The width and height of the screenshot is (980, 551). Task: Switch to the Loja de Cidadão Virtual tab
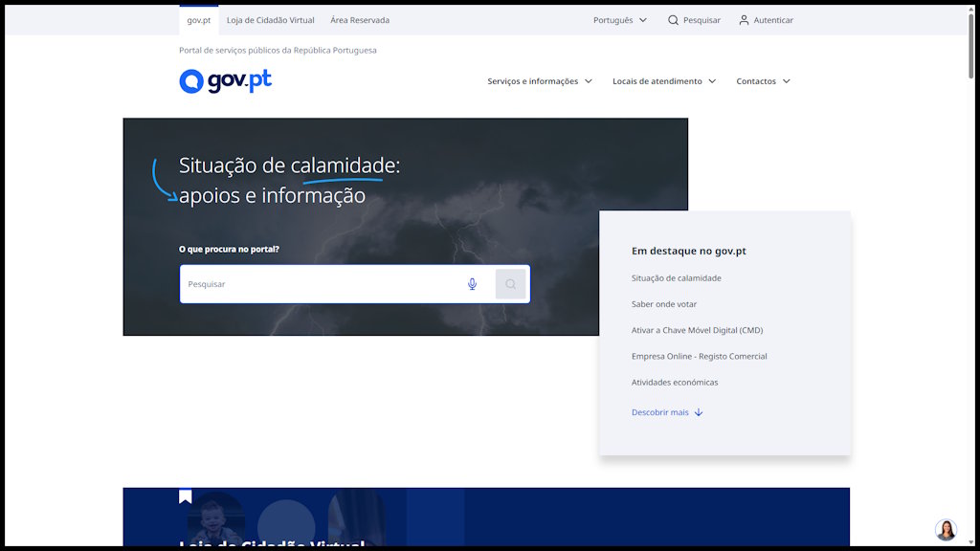(x=270, y=20)
